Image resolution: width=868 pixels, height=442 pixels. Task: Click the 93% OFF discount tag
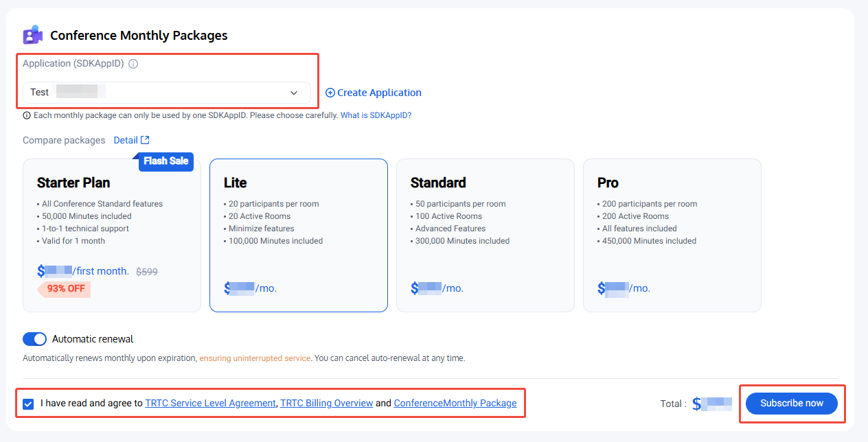tap(66, 289)
